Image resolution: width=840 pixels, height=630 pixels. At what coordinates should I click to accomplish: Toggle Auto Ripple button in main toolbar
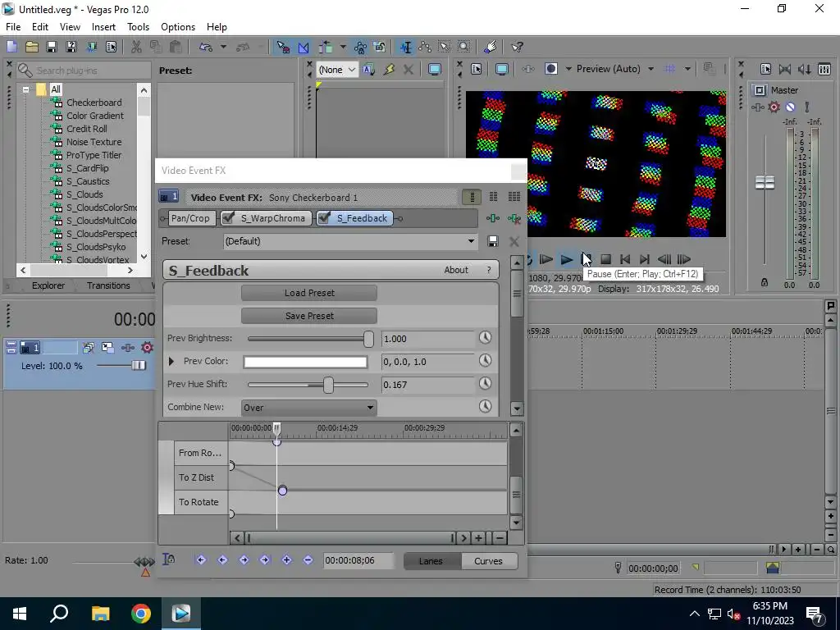(325, 47)
